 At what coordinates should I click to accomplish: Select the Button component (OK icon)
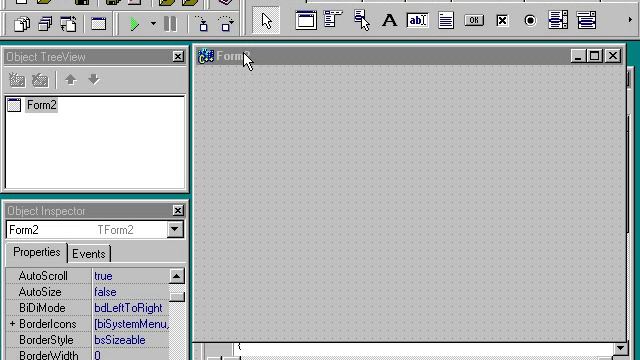(474, 20)
